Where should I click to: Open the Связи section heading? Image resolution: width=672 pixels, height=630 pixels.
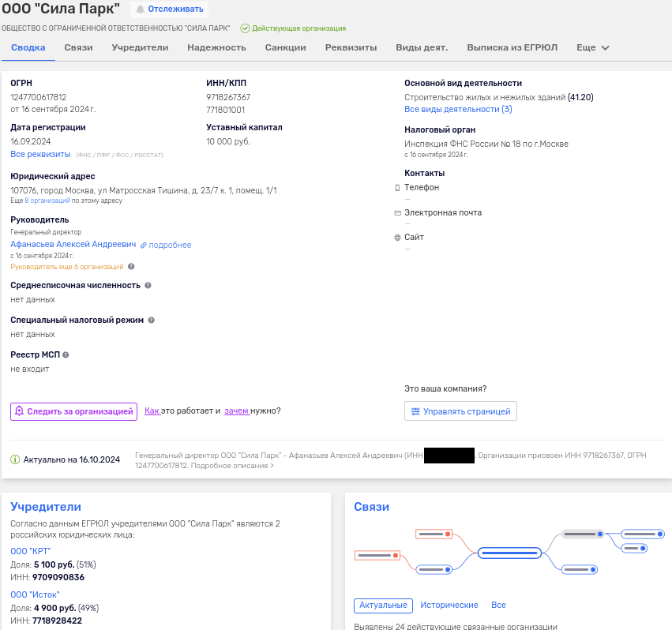pos(372,507)
